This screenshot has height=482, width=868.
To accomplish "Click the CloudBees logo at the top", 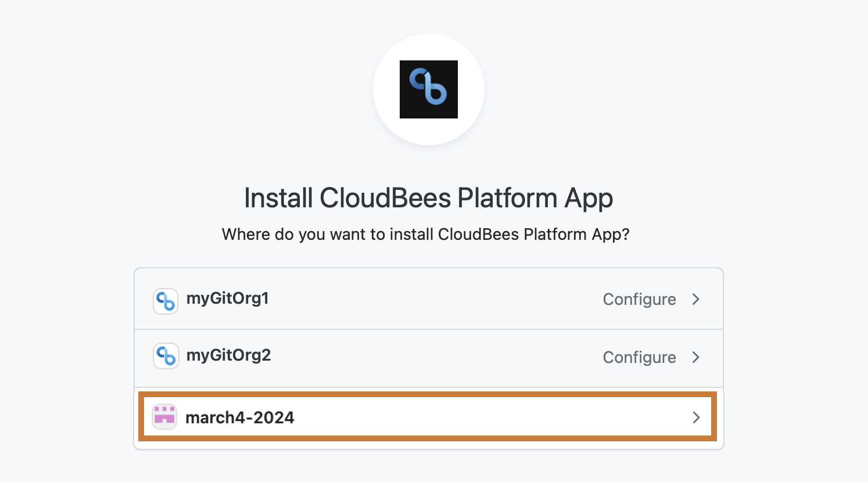I will click(x=429, y=89).
